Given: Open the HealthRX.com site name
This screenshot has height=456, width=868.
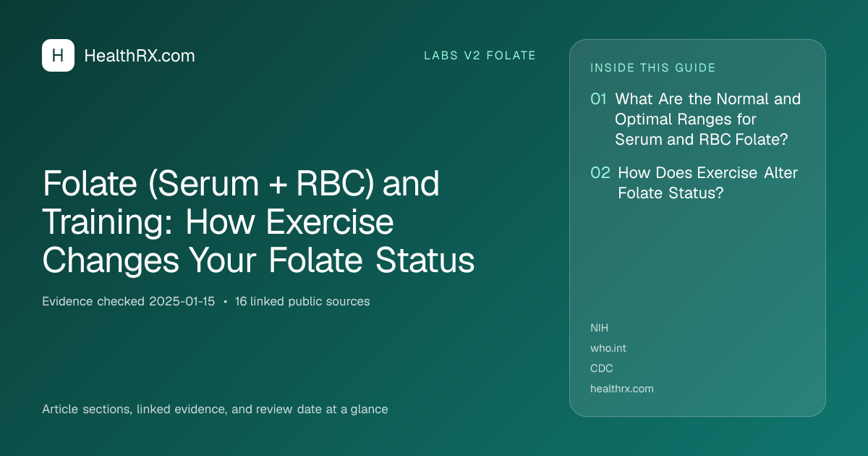Looking at the screenshot, I should 140,56.
